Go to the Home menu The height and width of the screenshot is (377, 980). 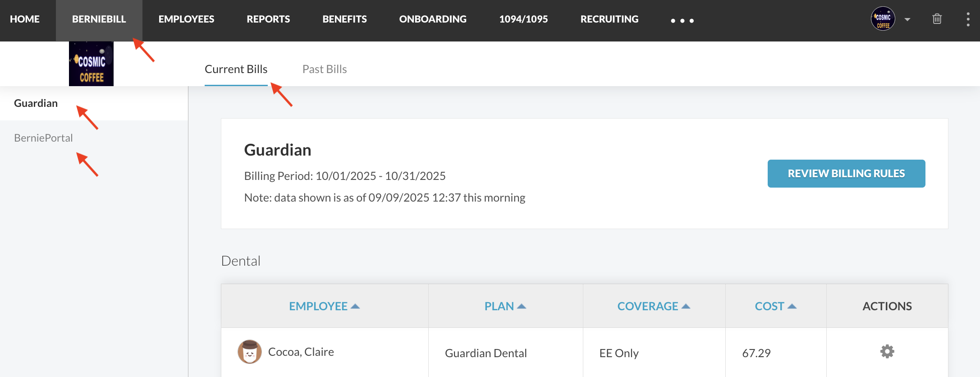click(x=25, y=19)
